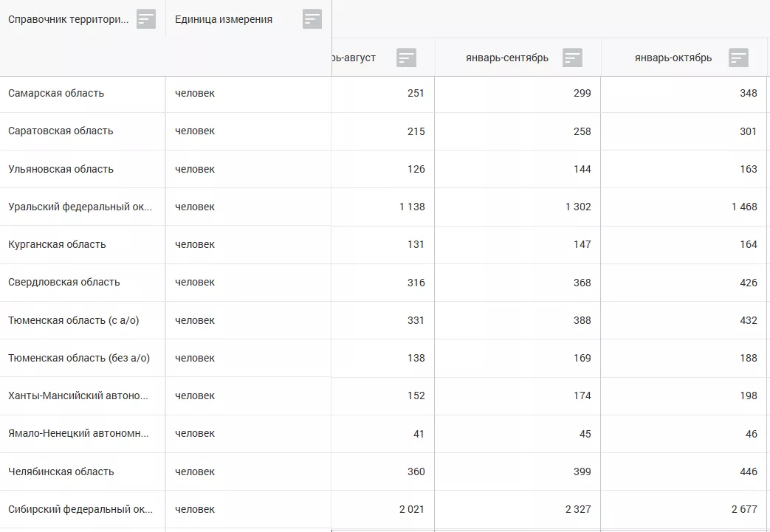The image size is (770, 532).
Task: Select the Единица измерения column header
Action: click(x=224, y=19)
